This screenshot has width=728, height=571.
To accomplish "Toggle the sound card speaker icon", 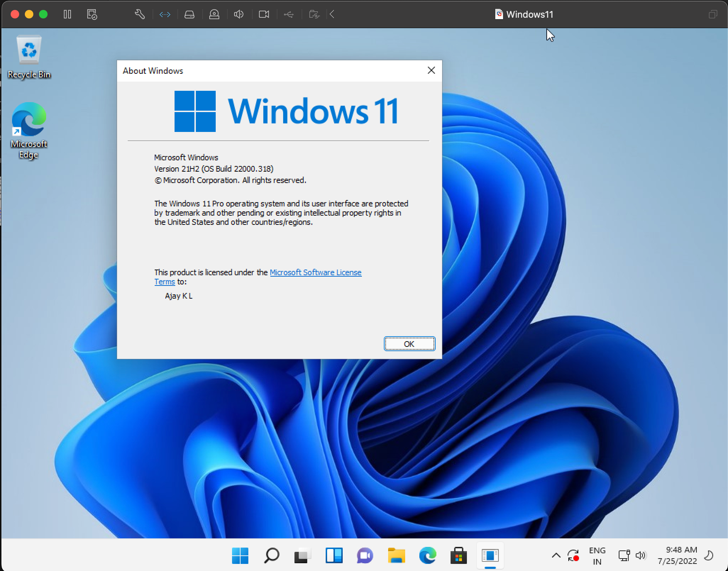I will click(239, 14).
